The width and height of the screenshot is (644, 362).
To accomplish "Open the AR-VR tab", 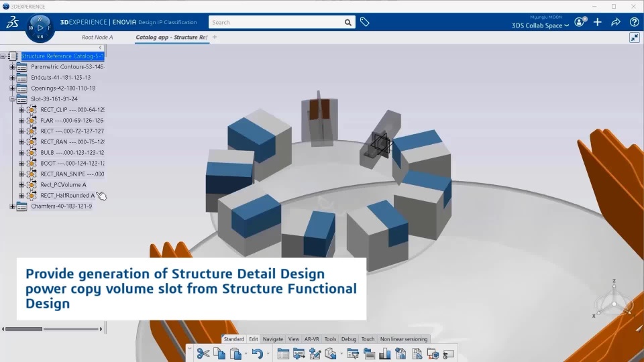I will [x=312, y=339].
